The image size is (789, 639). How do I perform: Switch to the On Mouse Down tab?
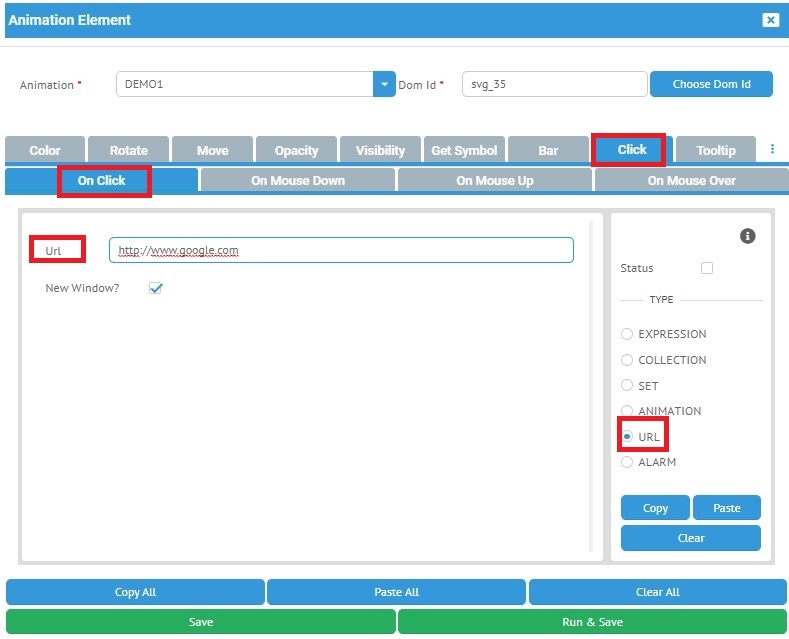click(298, 181)
